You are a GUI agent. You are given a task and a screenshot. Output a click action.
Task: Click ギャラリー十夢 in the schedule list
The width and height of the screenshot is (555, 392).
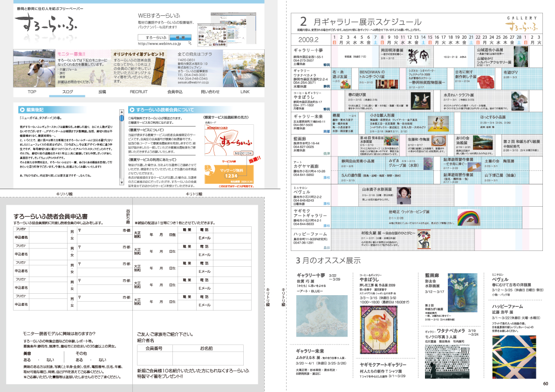(308, 50)
